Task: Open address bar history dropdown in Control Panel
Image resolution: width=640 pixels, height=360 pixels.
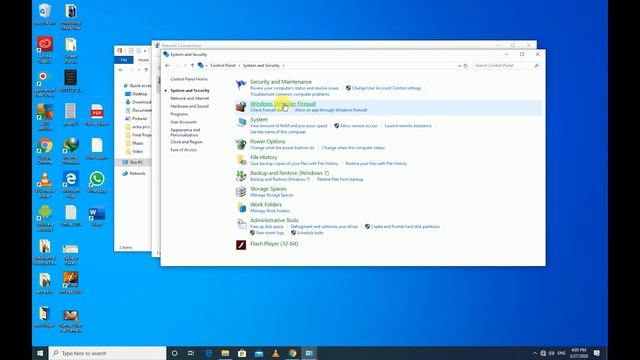Action: pos(459,65)
